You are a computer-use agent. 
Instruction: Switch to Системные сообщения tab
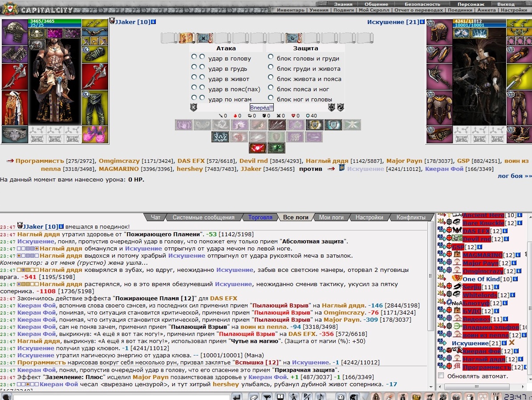(203, 217)
